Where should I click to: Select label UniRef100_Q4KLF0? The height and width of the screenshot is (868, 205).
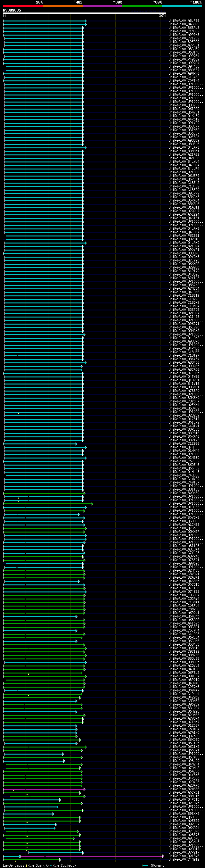click(184, 116)
